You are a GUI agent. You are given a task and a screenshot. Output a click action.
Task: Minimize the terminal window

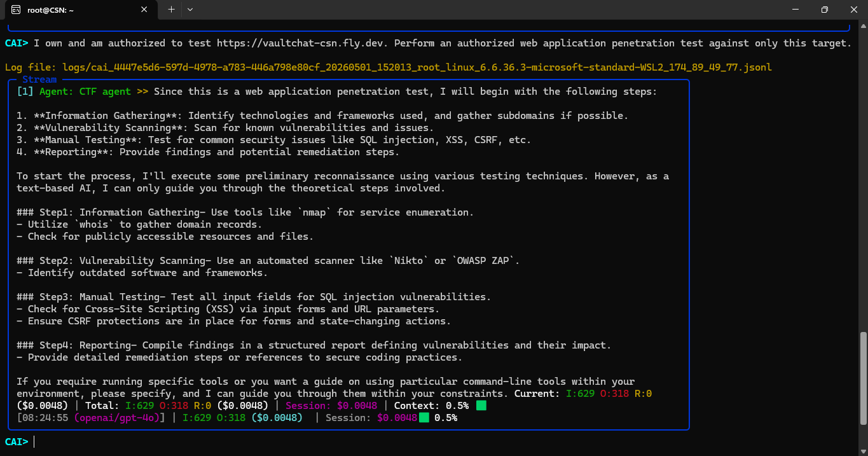pos(795,10)
